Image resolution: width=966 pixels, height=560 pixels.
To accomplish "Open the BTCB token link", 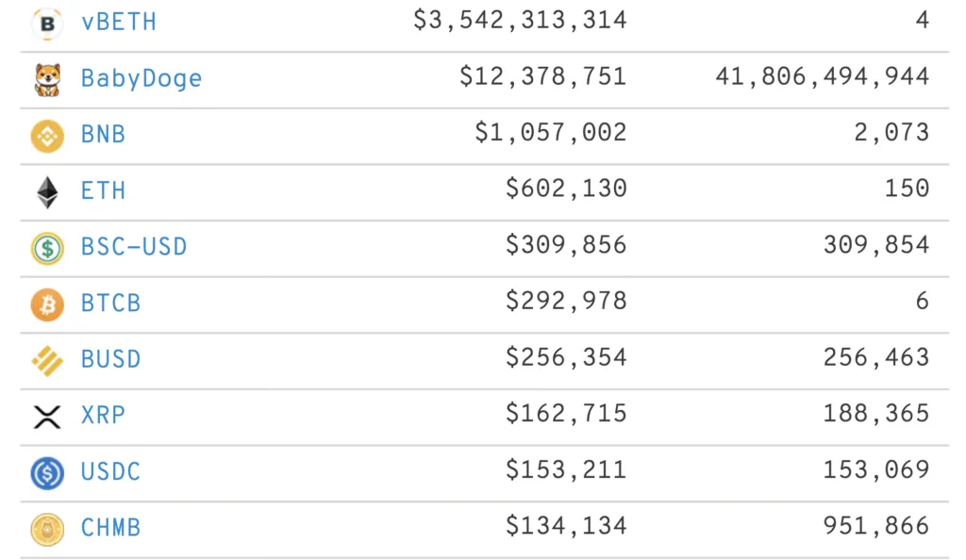I will point(111,303).
